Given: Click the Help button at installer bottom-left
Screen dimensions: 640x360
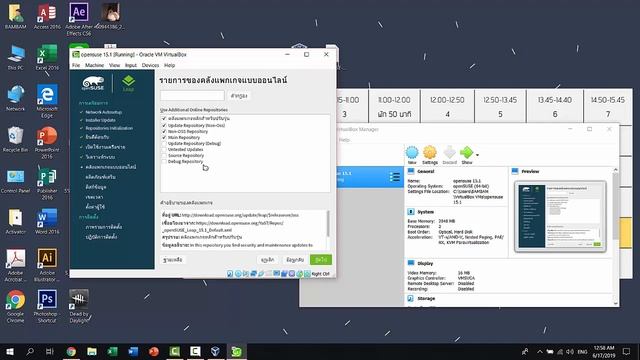Looking at the screenshot, I should 173,260.
